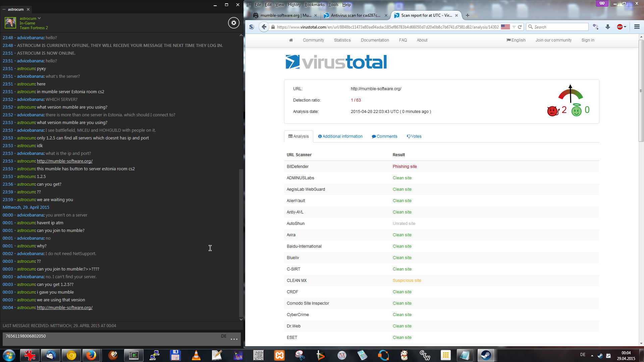Open URL bar history dropdown arrow
The width and height of the screenshot is (644, 362).
(x=514, y=27)
